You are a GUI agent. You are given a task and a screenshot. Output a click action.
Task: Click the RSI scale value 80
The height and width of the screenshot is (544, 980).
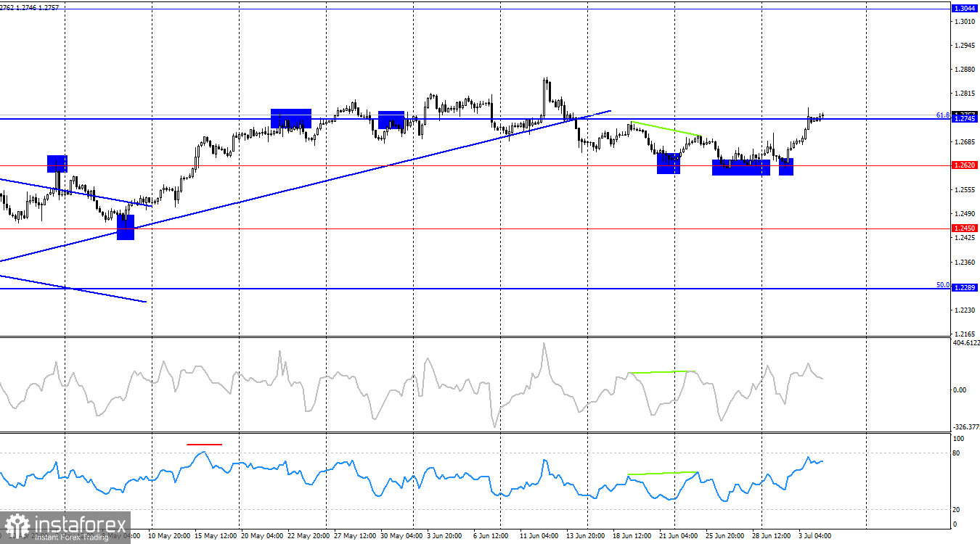coord(957,453)
